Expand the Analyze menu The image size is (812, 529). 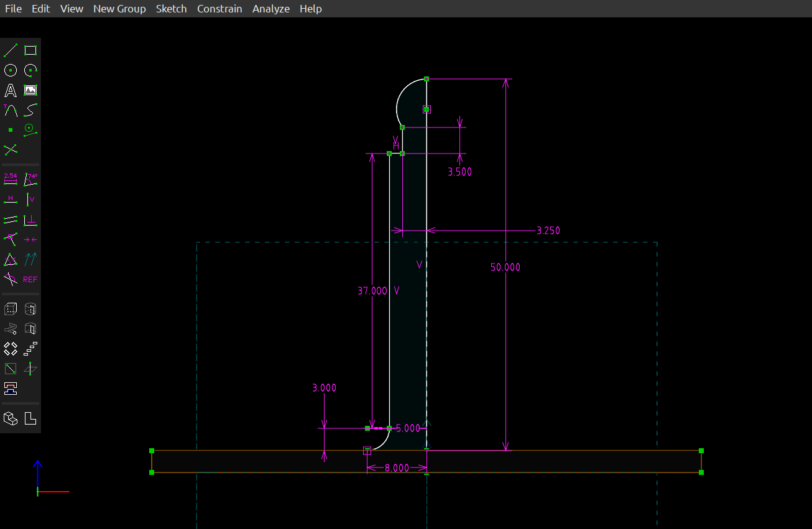pyautogui.click(x=271, y=9)
